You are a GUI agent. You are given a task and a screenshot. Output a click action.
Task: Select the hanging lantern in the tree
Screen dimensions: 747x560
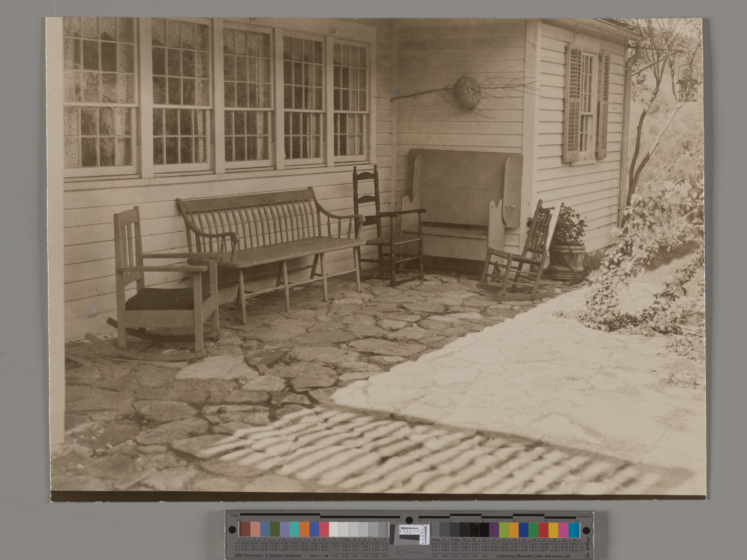[687, 83]
